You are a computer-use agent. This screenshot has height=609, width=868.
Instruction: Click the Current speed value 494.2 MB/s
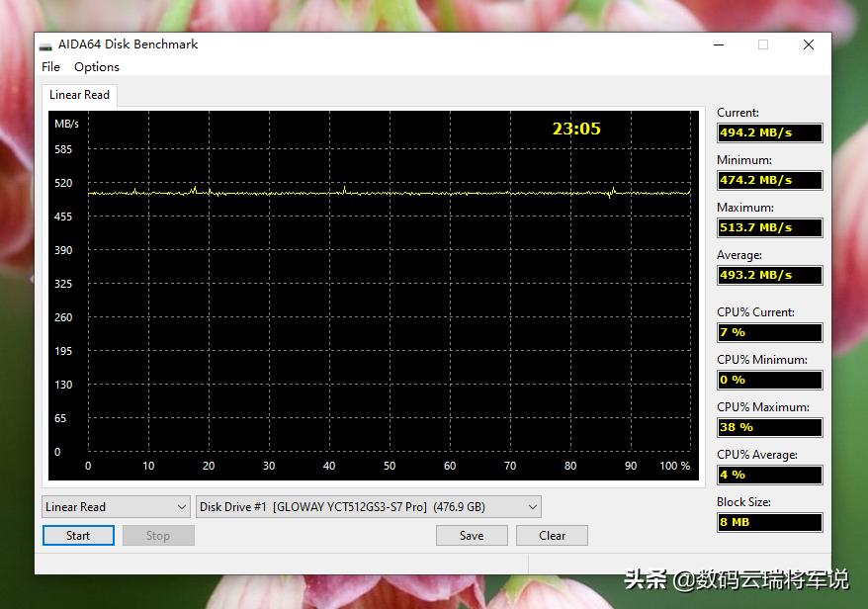[769, 132]
